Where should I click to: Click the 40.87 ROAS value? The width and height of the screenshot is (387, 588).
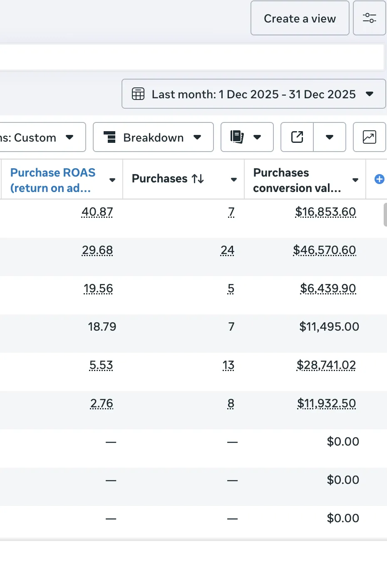[x=97, y=212]
